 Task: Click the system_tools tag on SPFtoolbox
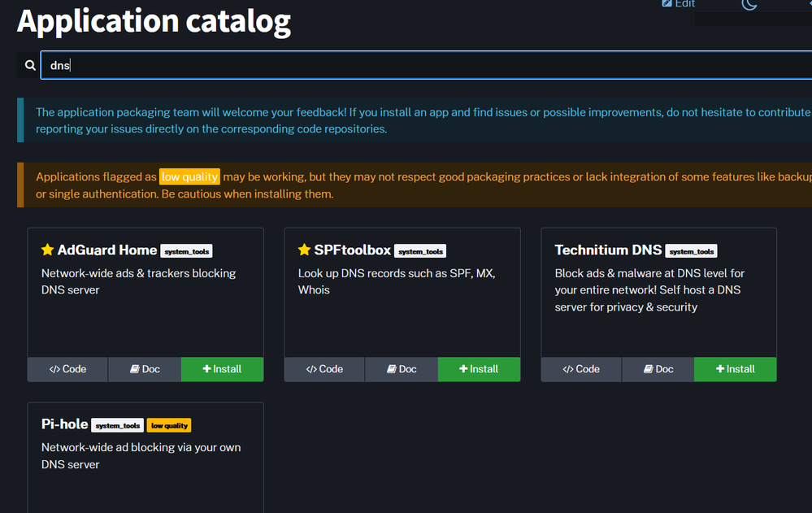[420, 251]
